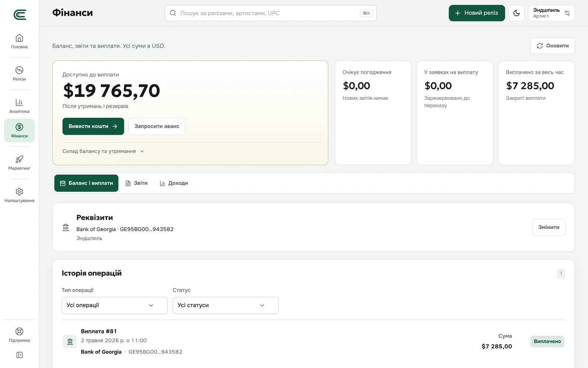Click Очікує погодження card
Screen dimensions: 588x368
[373, 113]
